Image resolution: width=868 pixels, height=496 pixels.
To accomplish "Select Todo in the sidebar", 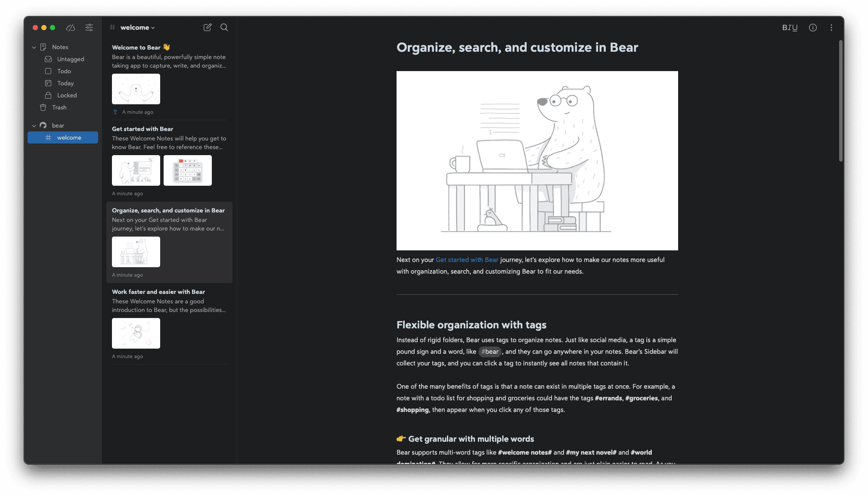I will tap(63, 71).
